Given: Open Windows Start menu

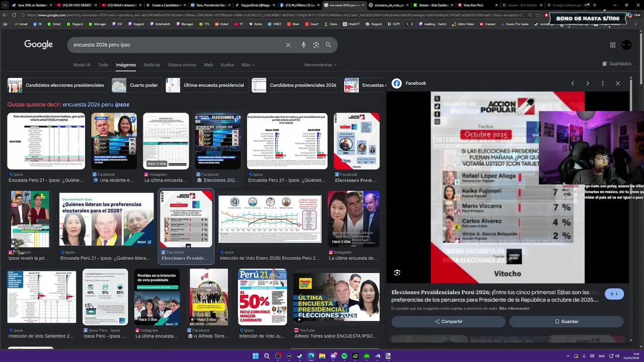Looking at the screenshot, I should click(x=256, y=356).
